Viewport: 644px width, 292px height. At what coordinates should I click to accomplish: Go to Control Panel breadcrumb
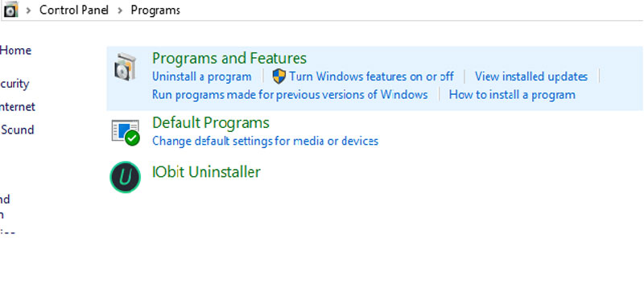tap(74, 10)
